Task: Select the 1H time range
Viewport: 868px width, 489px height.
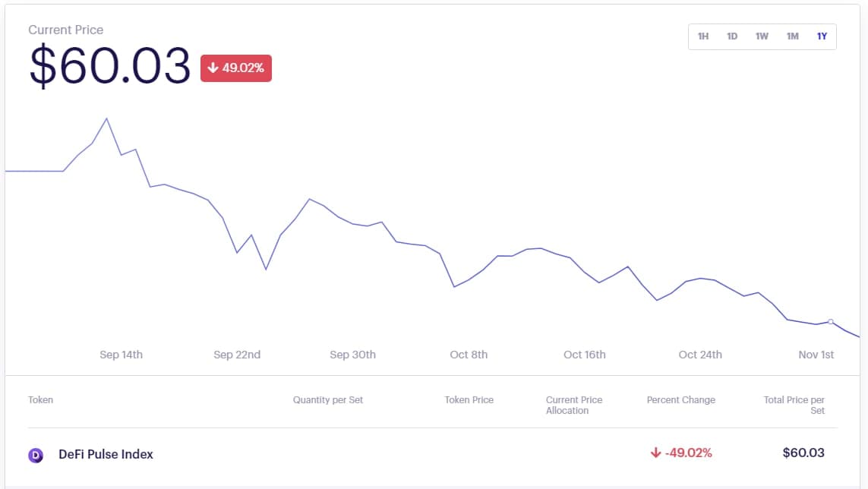Action: pyautogui.click(x=703, y=36)
